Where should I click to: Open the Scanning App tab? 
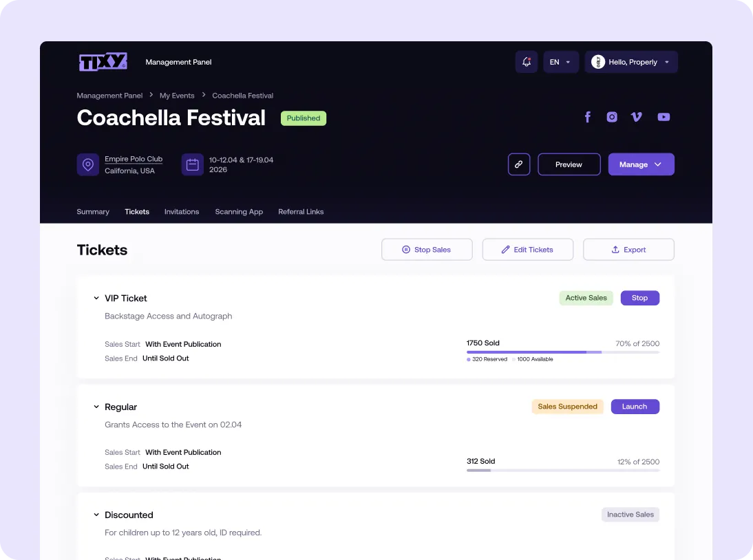(239, 212)
